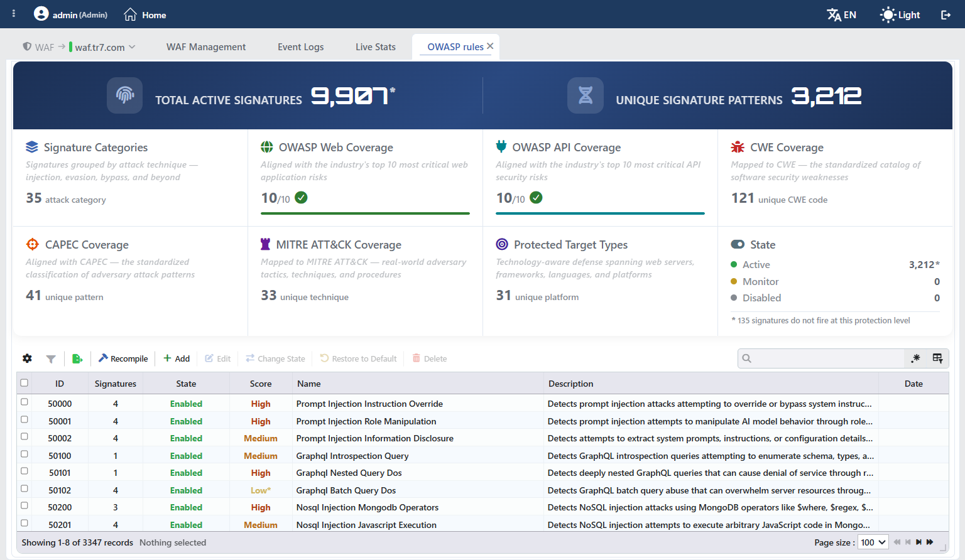Click the Recompile hammer button

(x=123, y=358)
